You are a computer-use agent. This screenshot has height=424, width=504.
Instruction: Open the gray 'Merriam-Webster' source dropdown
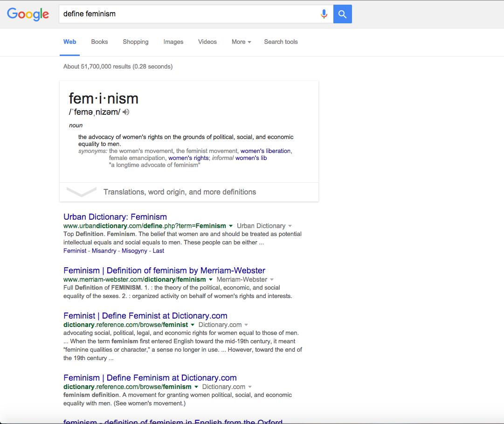point(245,280)
